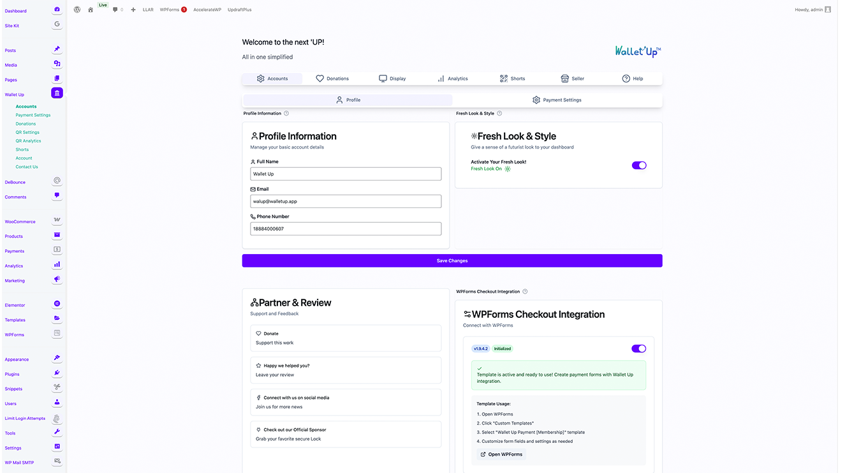Screen dimensions: 868x473
Task: Open WPForms in the admin bar
Action: coord(173,10)
